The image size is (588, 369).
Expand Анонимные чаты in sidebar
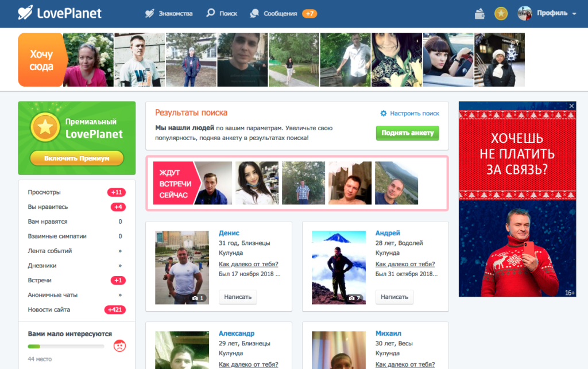point(120,295)
